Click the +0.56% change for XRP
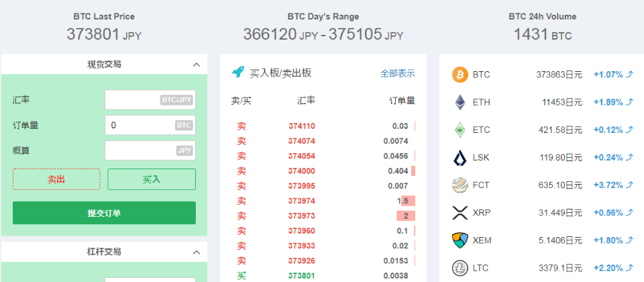This screenshot has height=282, width=644. [608, 213]
